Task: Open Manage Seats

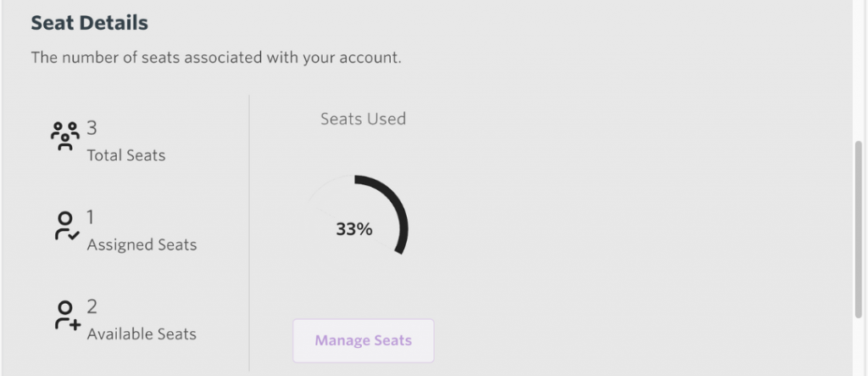Action: 363,340
